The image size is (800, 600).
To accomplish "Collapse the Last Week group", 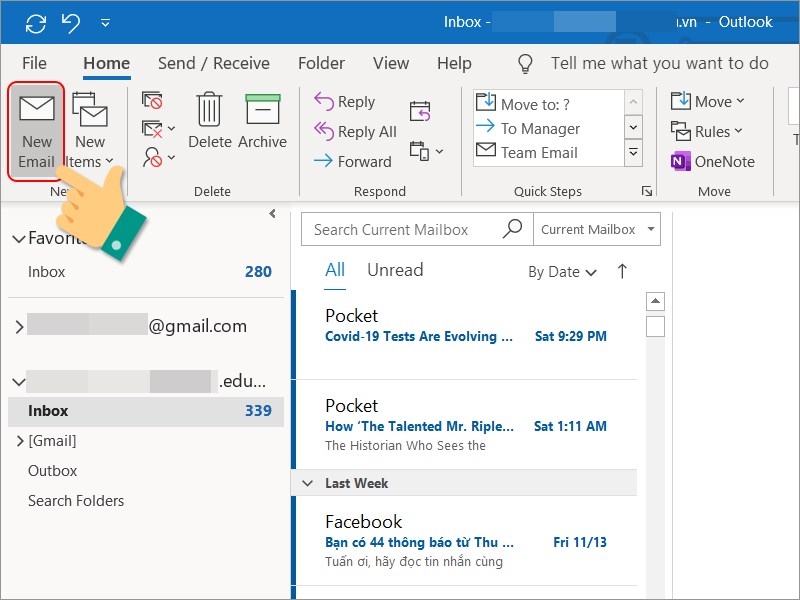I will 308,483.
